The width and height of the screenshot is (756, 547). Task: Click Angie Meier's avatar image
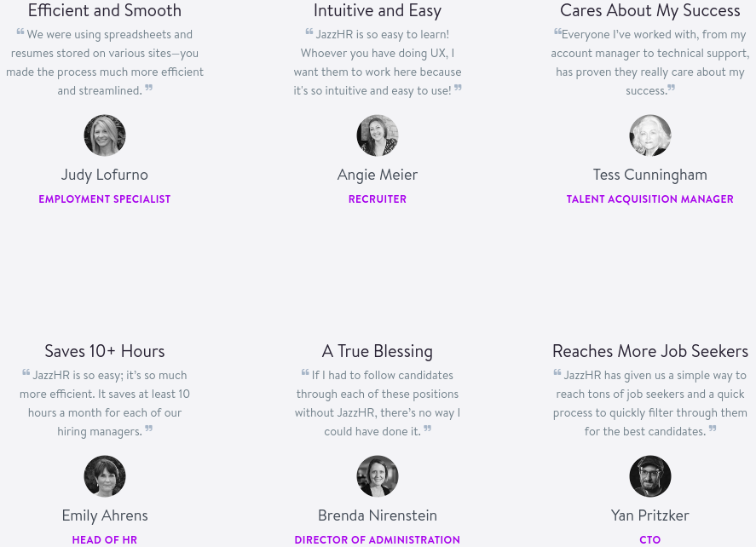[378, 135]
